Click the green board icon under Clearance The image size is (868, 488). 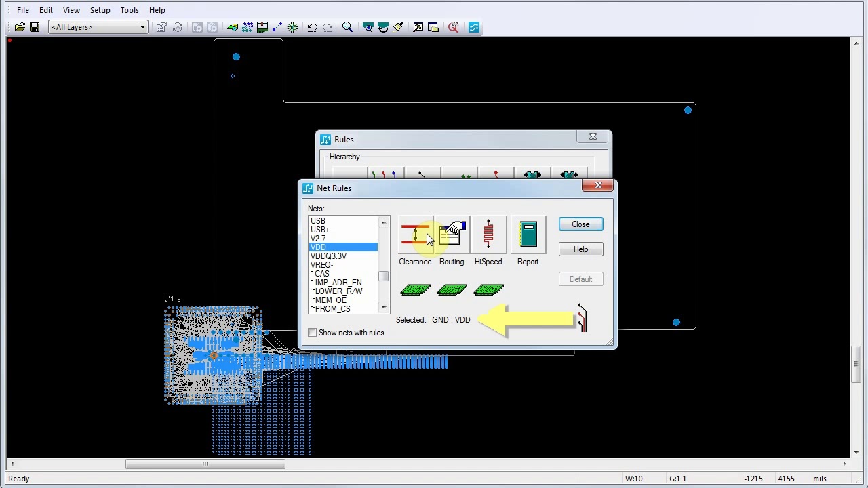pyautogui.click(x=415, y=290)
